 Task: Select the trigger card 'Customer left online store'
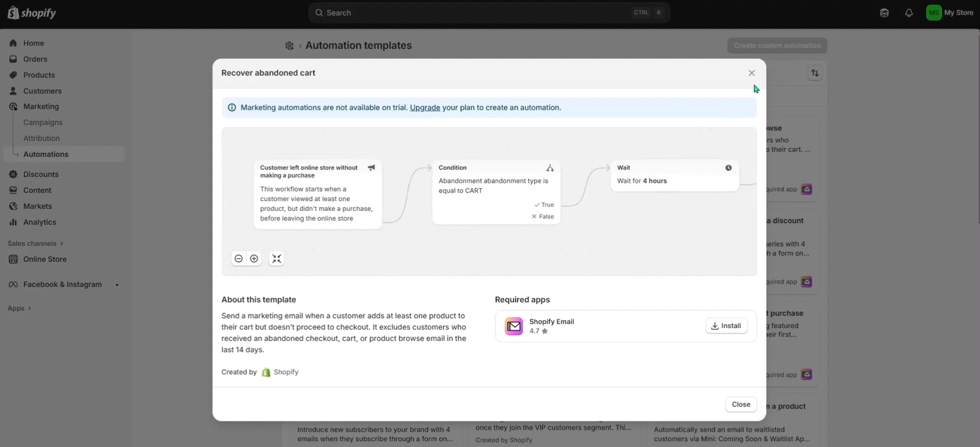click(317, 194)
